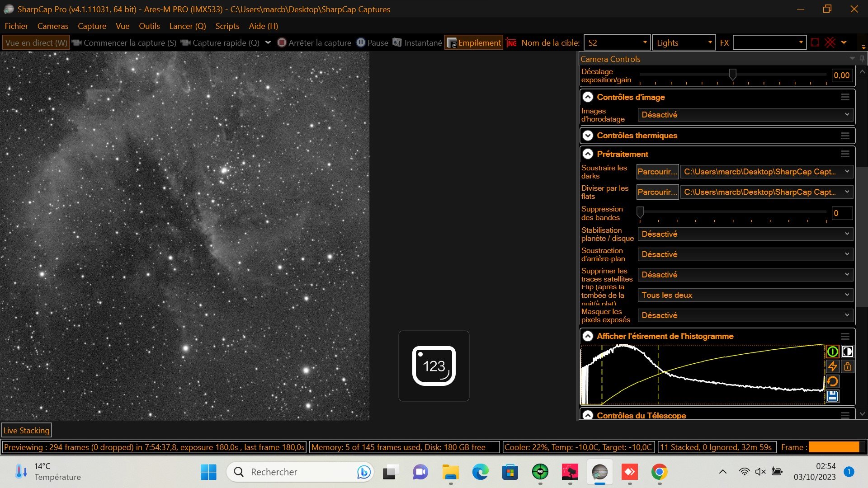Open Google Chrome from taskbar
The height and width of the screenshot is (488, 868).
660,472
